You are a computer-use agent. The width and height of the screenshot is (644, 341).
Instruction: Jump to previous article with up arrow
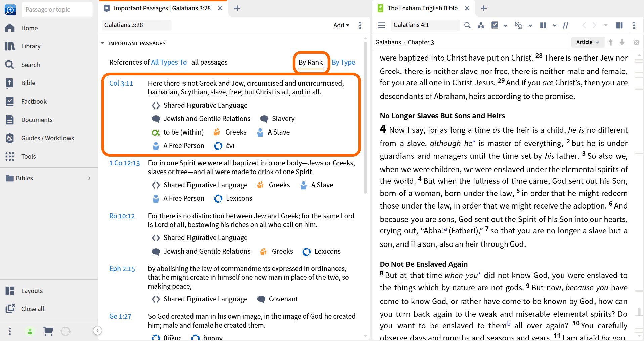point(611,42)
